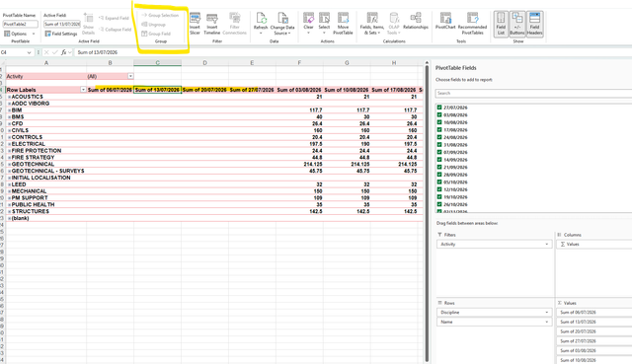Open the Discipline field dropdown in Rows area
This screenshot has width=632, height=364.
546,313
